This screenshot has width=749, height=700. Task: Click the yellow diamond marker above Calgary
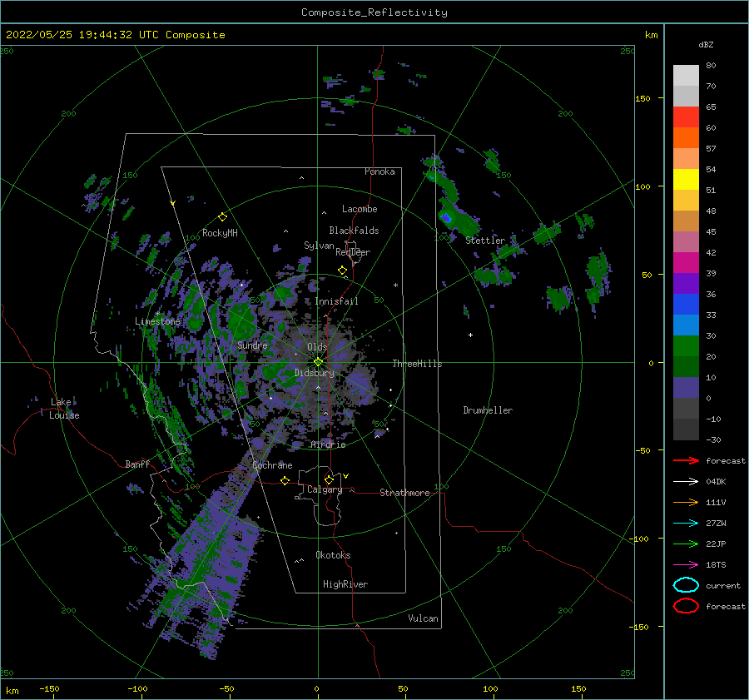pos(329,479)
